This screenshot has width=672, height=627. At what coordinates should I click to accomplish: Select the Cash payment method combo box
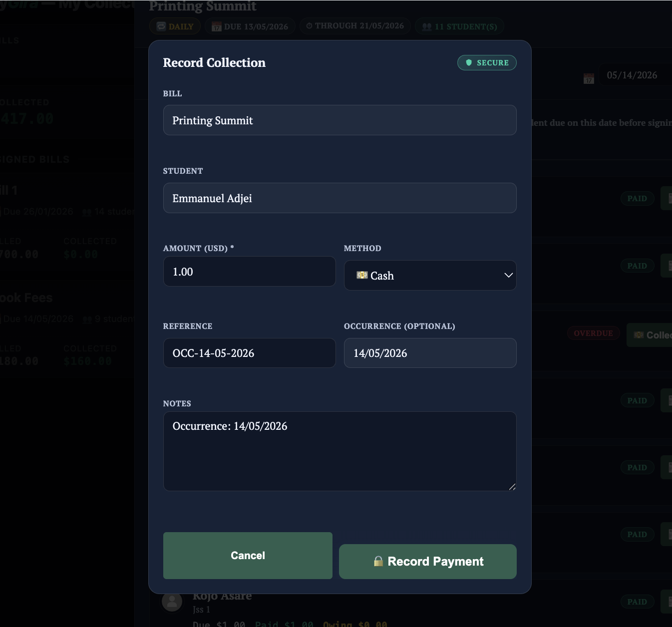click(430, 276)
